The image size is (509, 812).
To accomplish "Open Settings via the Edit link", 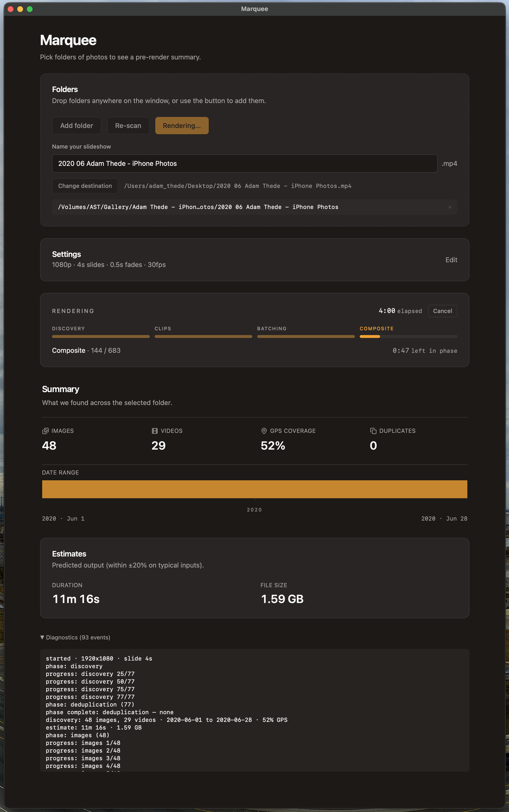I will [x=451, y=260].
